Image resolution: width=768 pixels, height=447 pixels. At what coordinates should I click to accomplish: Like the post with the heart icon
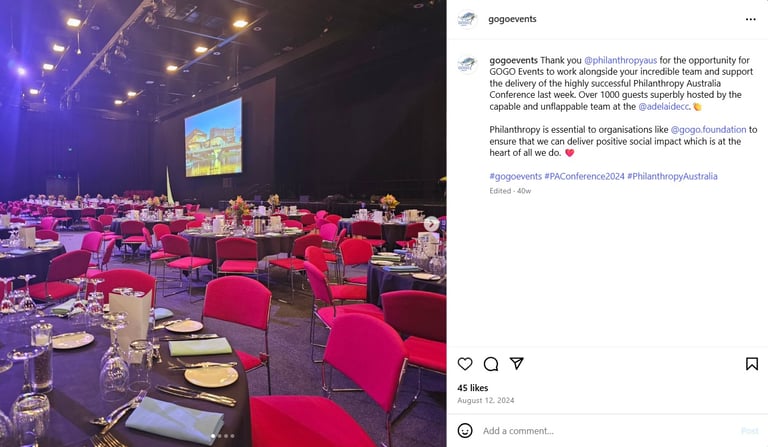[465, 364]
